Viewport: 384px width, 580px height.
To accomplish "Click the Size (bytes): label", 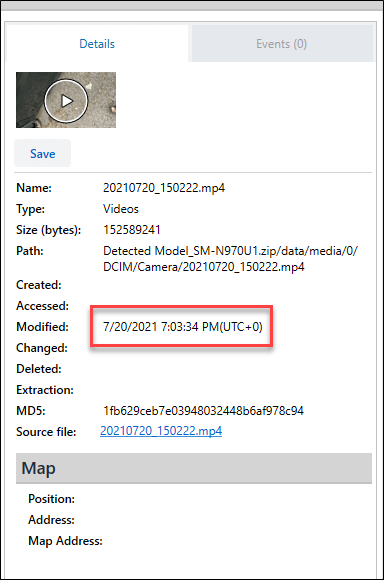I will (x=49, y=230).
